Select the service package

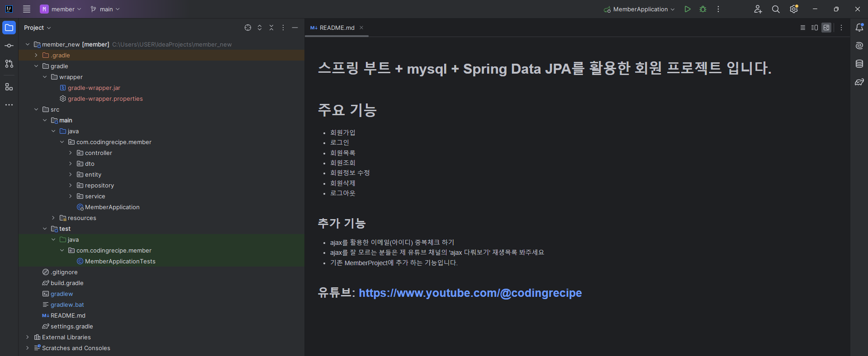pyautogui.click(x=95, y=196)
